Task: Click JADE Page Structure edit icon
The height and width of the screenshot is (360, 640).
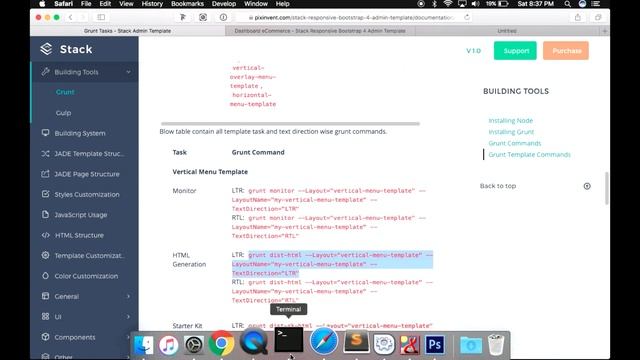Action: pyautogui.click(x=45, y=174)
